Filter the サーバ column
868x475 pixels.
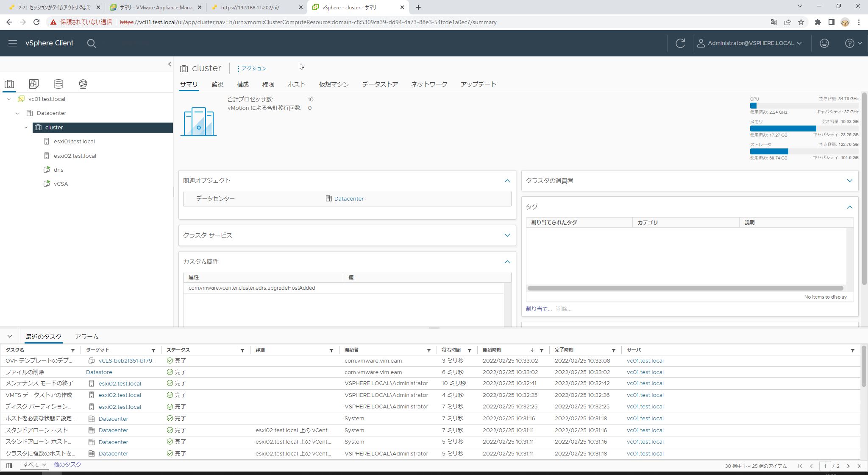(853, 351)
